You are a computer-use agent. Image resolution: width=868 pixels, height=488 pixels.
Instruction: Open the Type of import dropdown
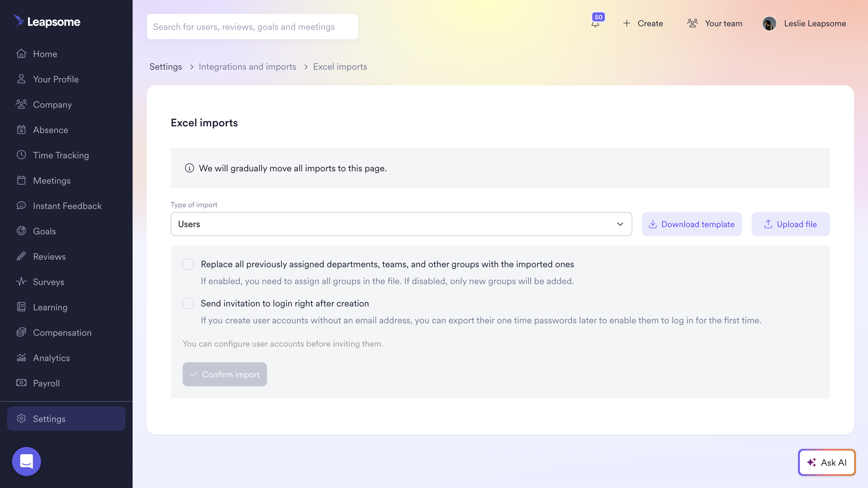[x=401, y=224]
